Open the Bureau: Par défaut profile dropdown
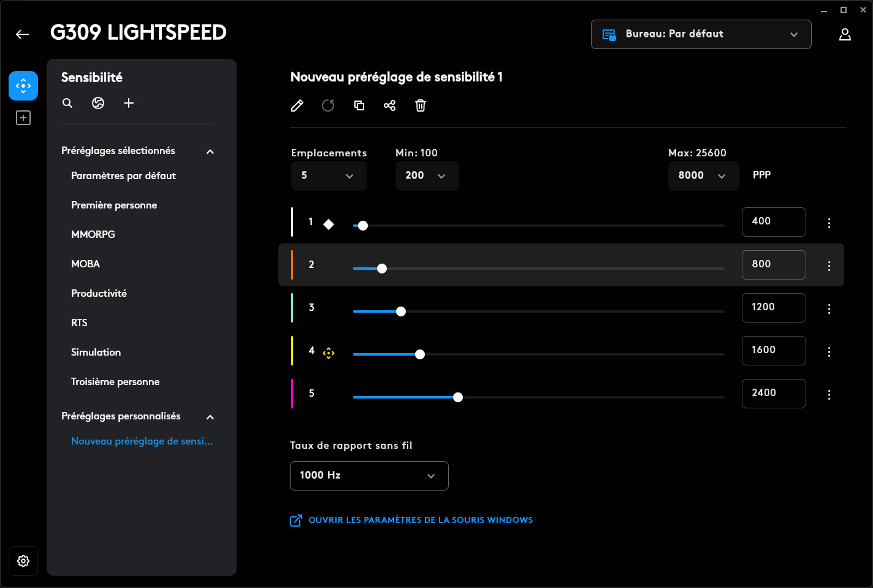Screen dimensions: 873x588 click(x=701, y=34)
